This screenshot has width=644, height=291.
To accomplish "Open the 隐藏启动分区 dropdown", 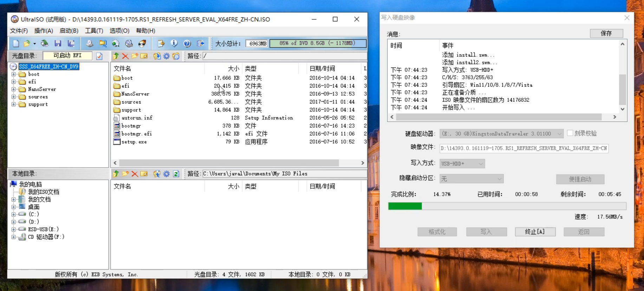I will (499, 179).
